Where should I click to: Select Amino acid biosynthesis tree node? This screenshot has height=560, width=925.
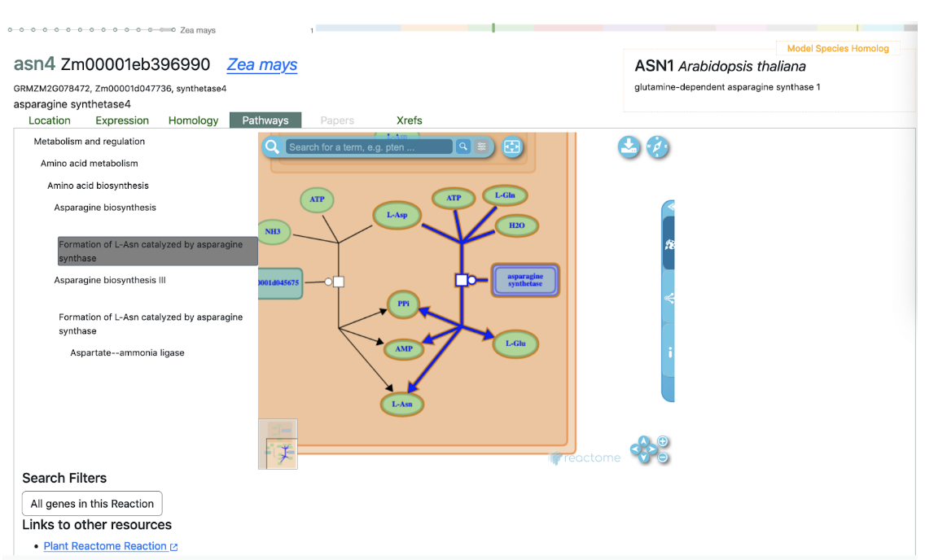pos(98,186)
